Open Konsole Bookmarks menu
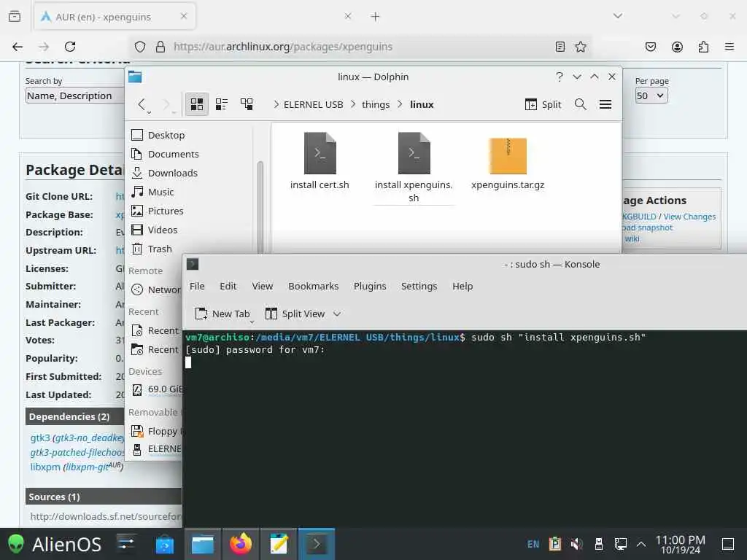The image size is (747, 560). pyautogui.click(x=314, y=286)
